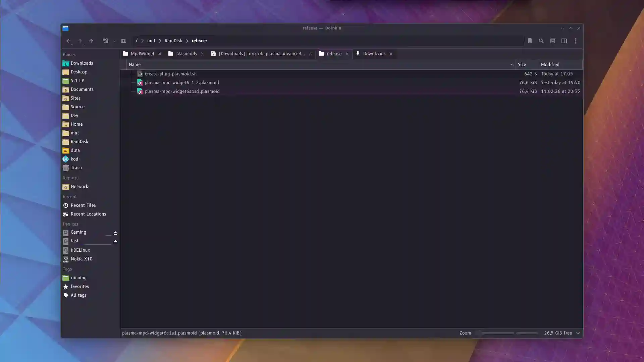The height and width of the screenshot is (362, 644).
Task: Expand the chevron after mnt in breadcrumb
Action: (160, 41)
